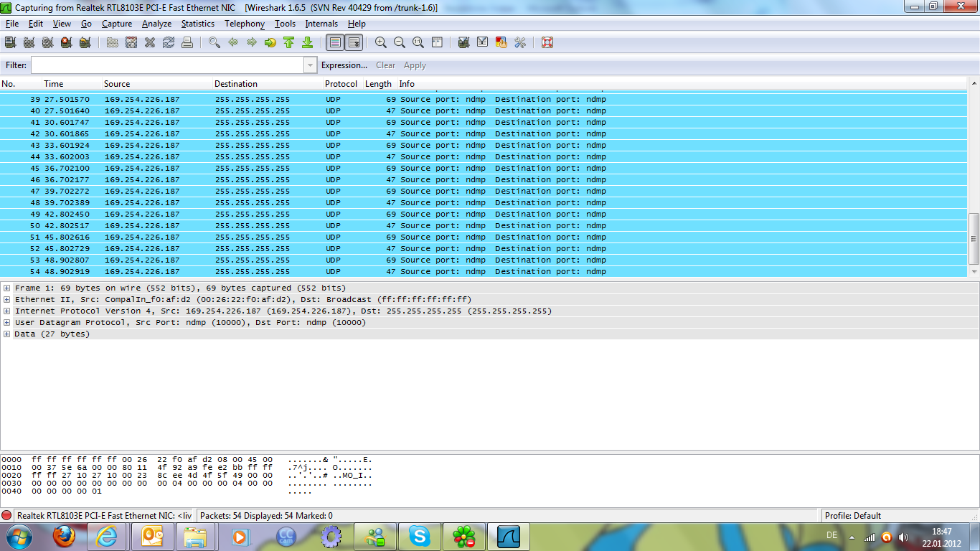Open the Edit menu
Screen dimensions: 980x551
pos(36,24)
